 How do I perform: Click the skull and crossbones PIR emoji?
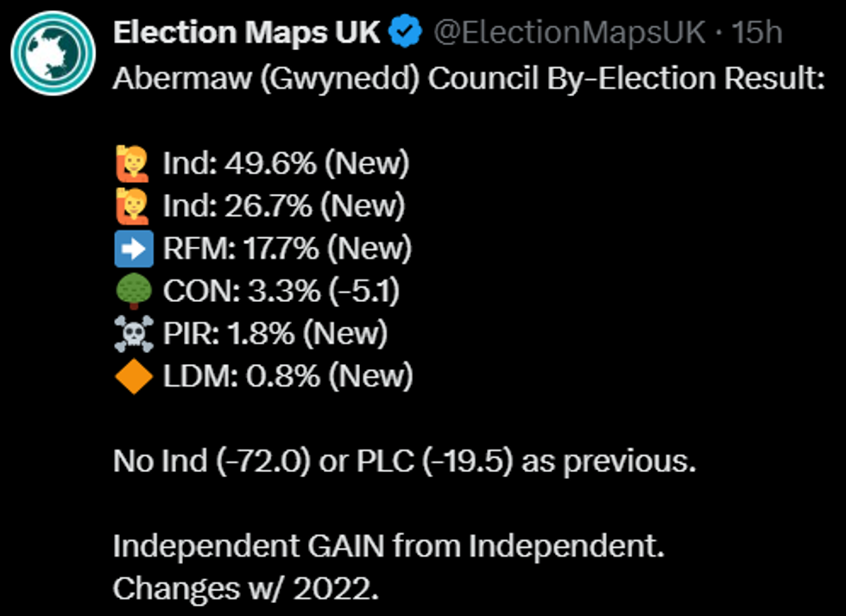click(133, 334)
